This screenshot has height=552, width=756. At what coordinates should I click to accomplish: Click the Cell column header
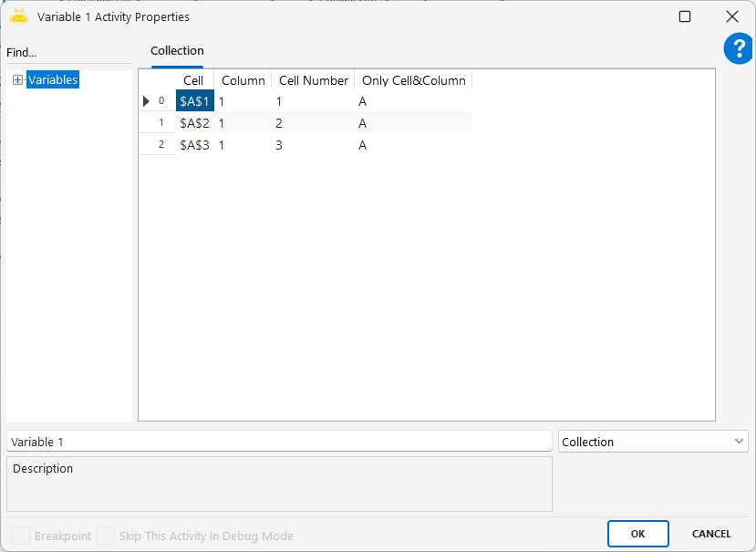click(x=193, y=80)
